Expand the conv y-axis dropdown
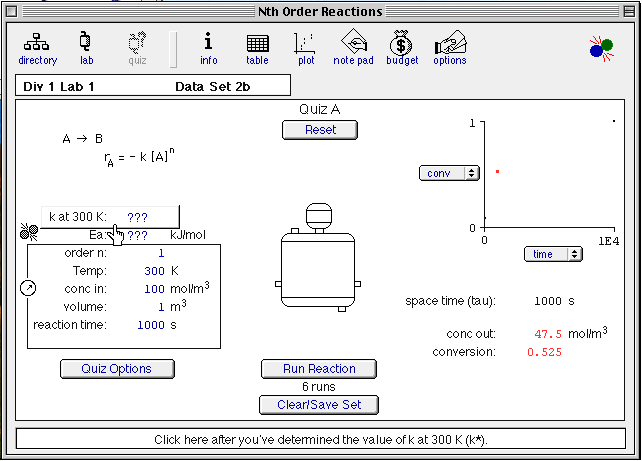The image size is (642, 461). tap(445, 173)
